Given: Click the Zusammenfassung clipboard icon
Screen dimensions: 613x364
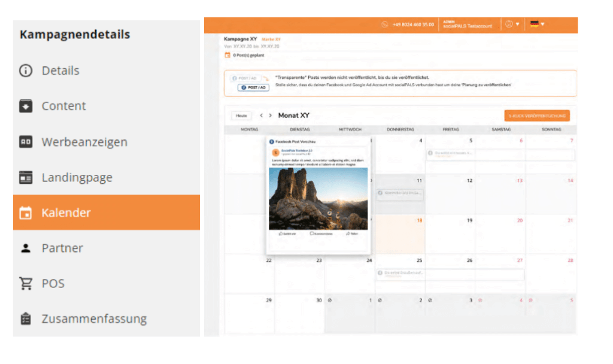Looking at the screenshot, I should pos(25,318).
